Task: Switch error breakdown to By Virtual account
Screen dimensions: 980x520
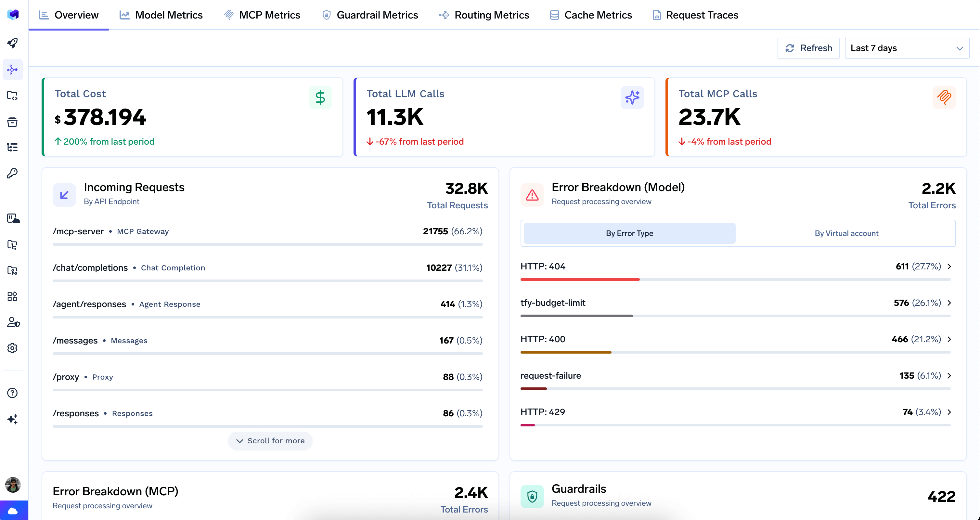Action: click(x=846, y=233)
